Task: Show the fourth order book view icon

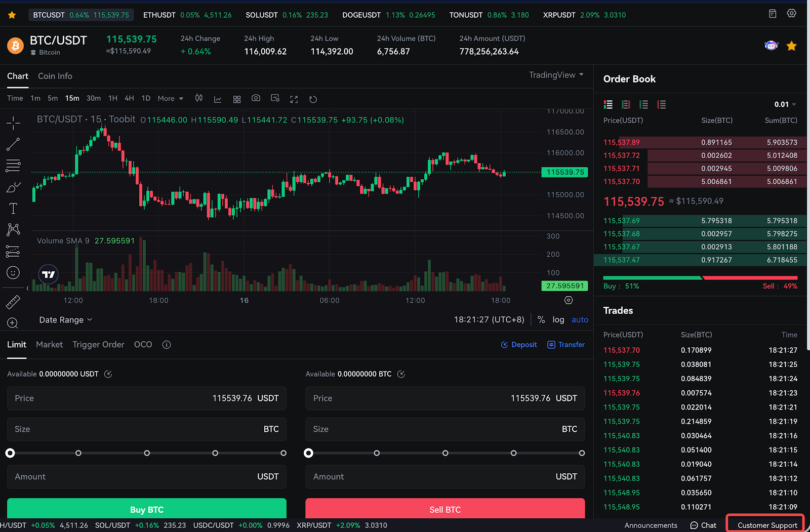Action: [662, 104]
